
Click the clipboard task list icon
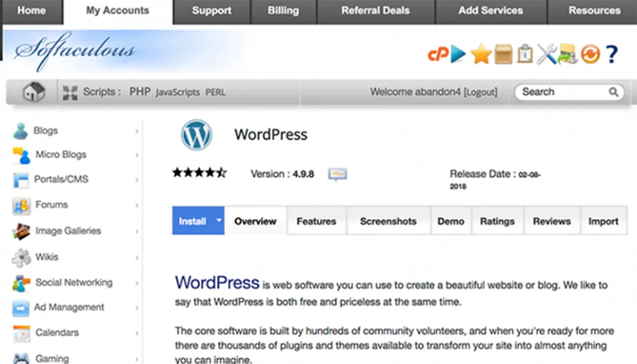(x=524, y=54)
